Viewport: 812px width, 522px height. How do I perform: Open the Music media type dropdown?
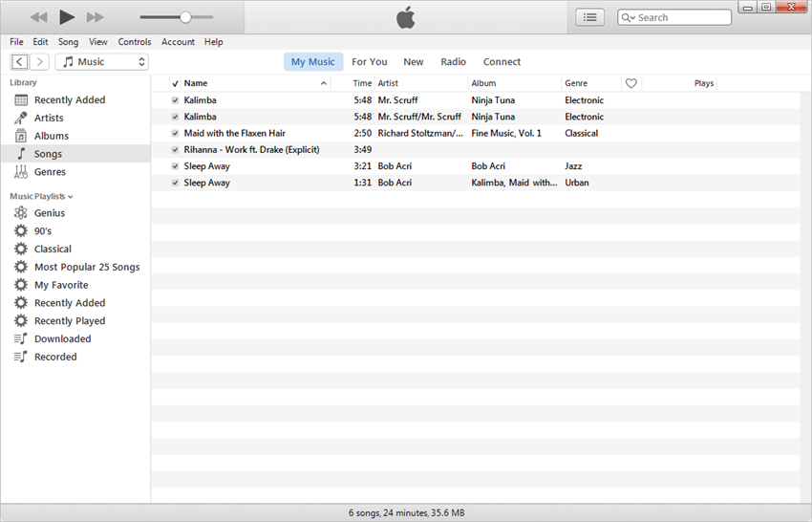102,62
